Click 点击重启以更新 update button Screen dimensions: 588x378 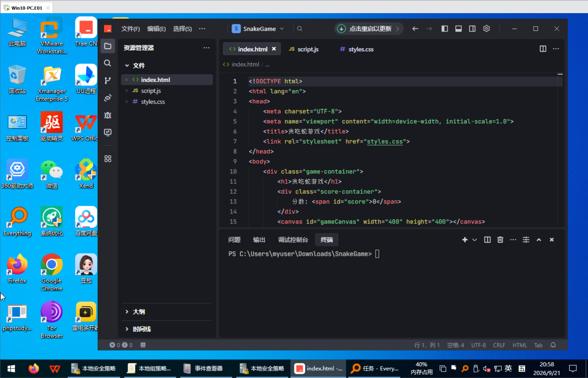coord(368,29)
